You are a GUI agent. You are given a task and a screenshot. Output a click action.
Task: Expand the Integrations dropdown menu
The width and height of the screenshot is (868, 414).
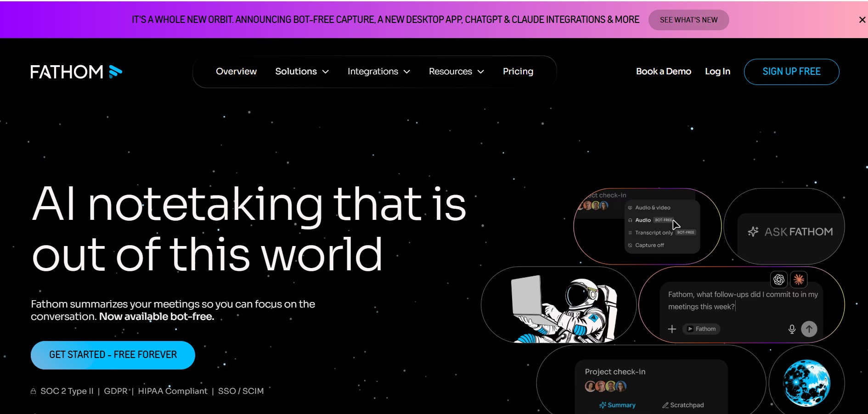click(x=378, y=72)
